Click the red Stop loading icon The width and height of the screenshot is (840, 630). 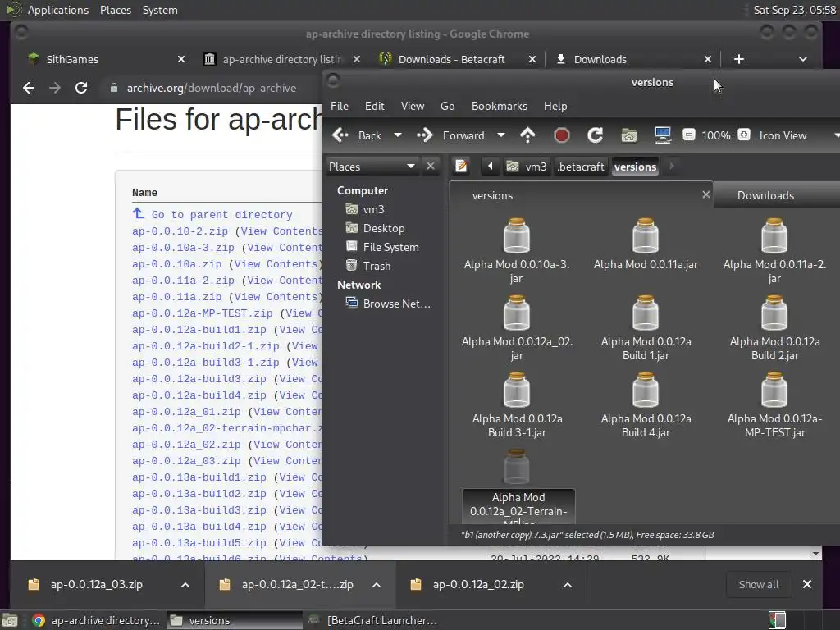(561, 135)
